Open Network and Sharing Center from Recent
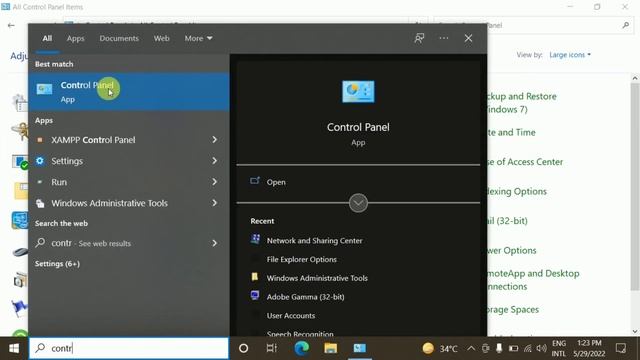Viewport: 640px width, 360px height. (314, 240)
